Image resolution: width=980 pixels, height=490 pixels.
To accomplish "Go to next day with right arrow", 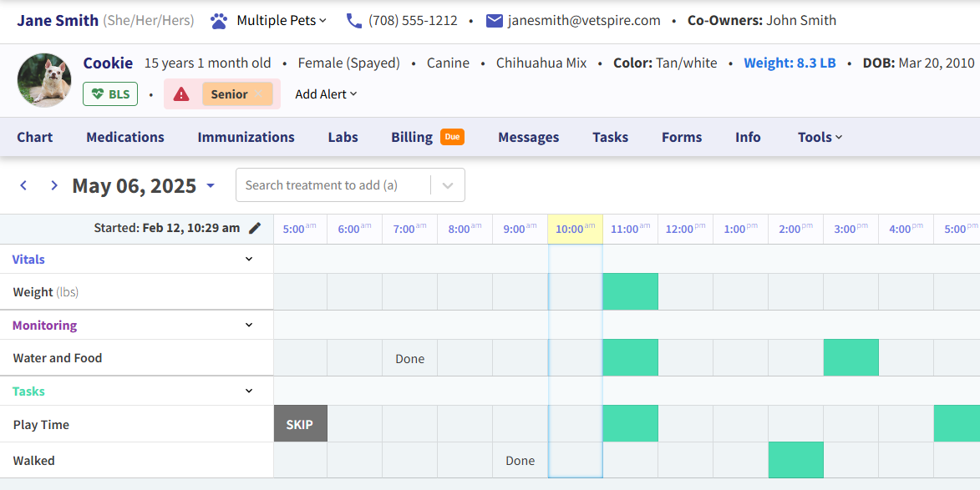I will pos(54,185).
